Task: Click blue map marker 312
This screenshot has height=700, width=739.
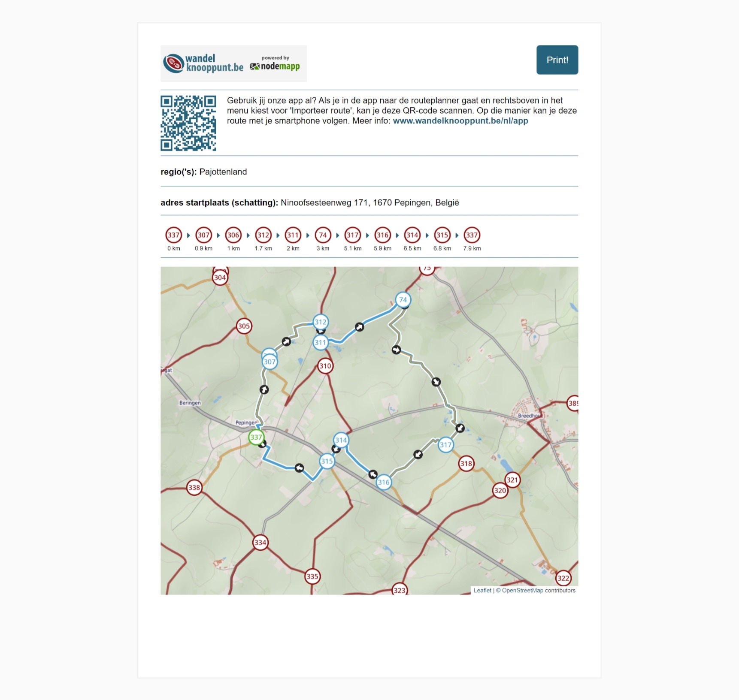Action: 320,322
